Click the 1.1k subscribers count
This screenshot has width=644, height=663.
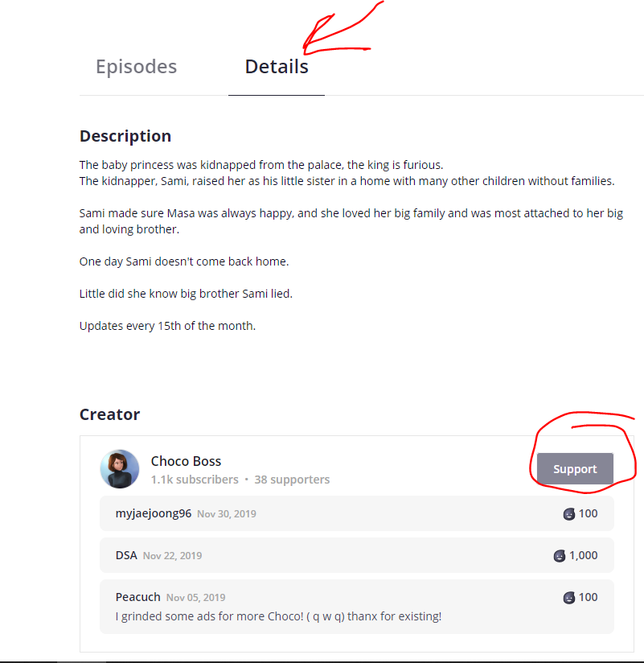(195, 480)
